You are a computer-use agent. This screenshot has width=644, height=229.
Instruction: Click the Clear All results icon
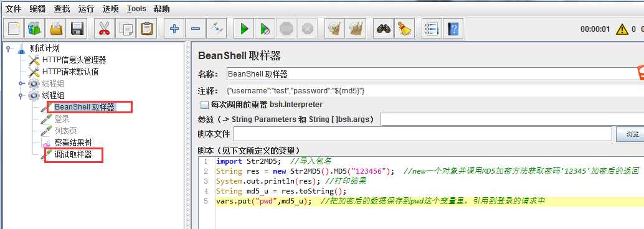(356, 29)
